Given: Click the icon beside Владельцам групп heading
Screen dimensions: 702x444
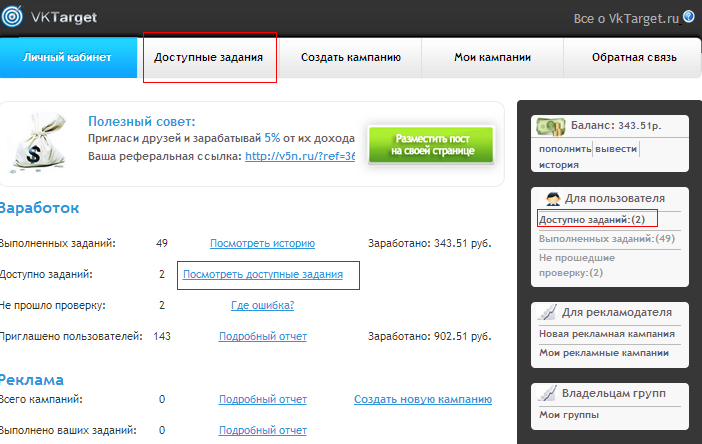Looking at the screenshot, I should 548,393.
